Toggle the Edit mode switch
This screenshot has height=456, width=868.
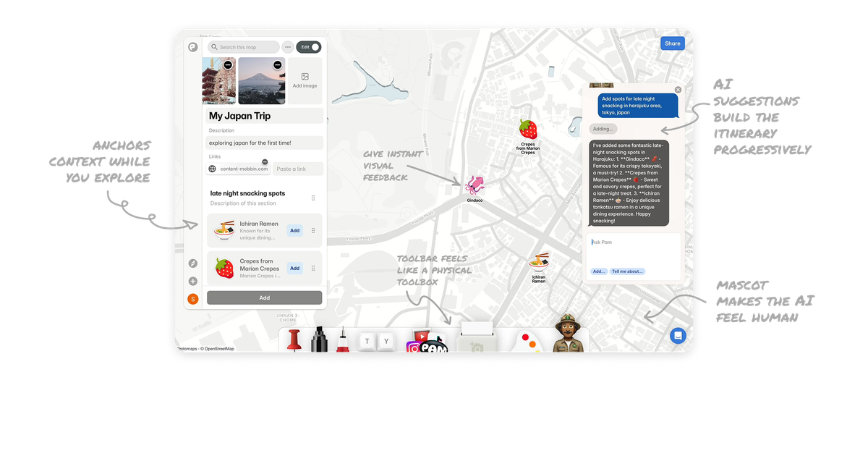309,47
